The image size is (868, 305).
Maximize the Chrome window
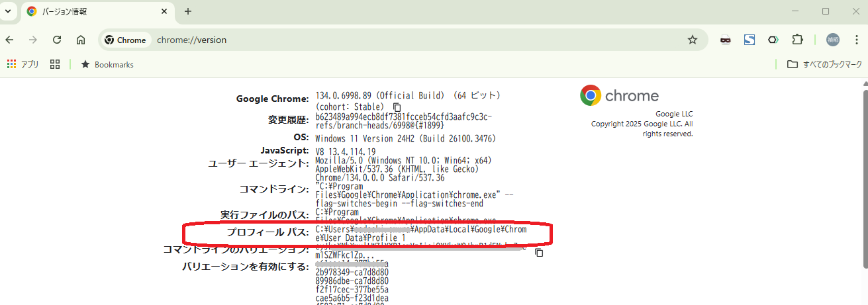pyautogui.click(x=826, y=11)
